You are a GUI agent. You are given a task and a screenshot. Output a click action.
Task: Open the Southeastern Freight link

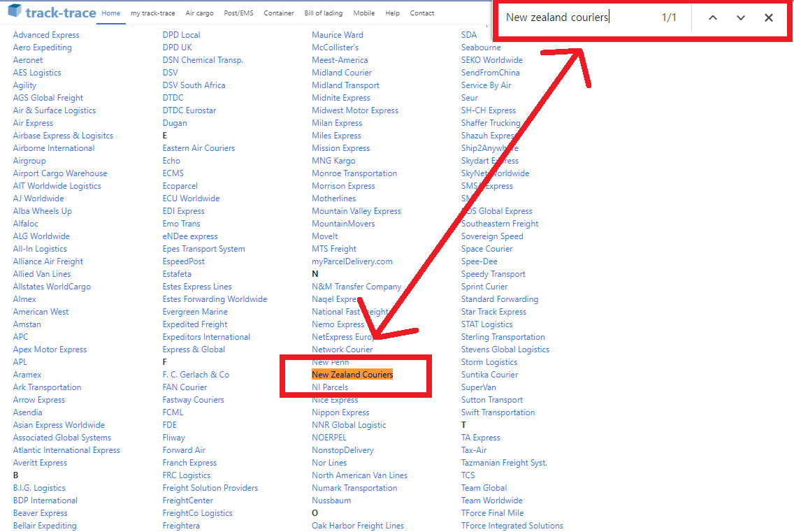click(500, 224)
